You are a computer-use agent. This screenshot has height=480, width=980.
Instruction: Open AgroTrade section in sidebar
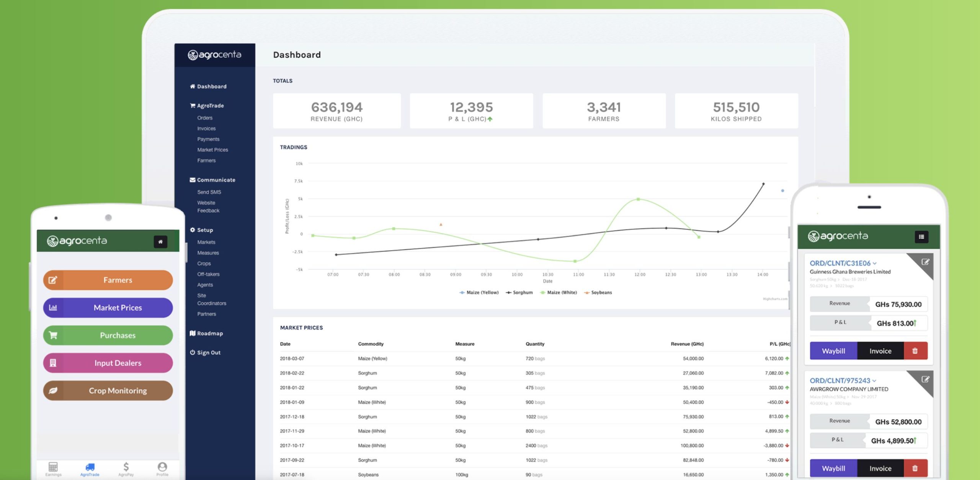point(207,106)
